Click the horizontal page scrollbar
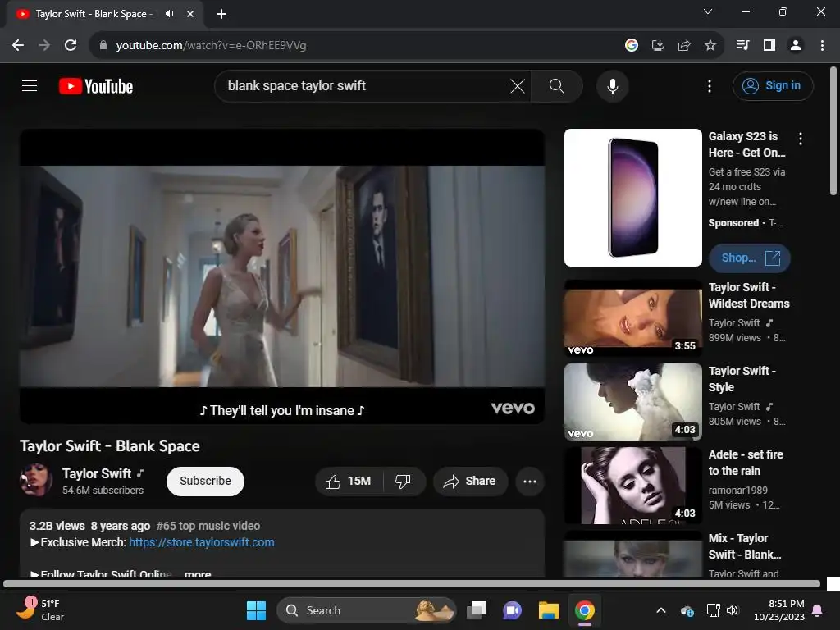 [x=412, y=583]
